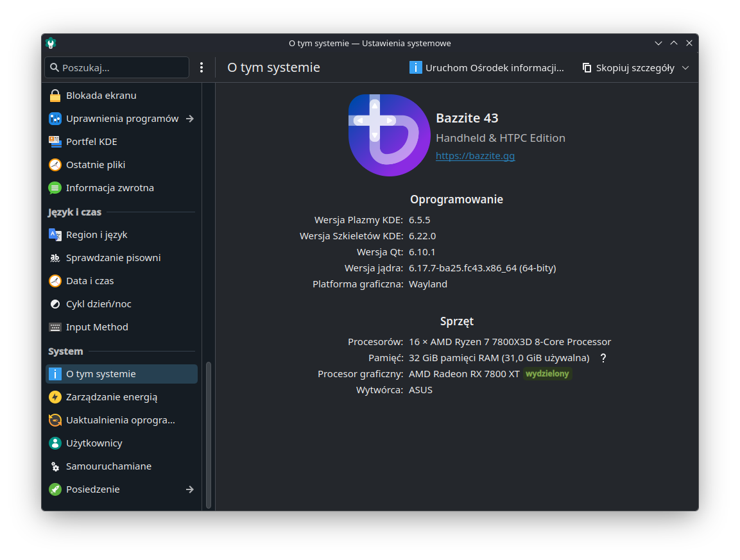
Task: Open Uaktualnienia oprogramowania settings page
Action: 120,420
